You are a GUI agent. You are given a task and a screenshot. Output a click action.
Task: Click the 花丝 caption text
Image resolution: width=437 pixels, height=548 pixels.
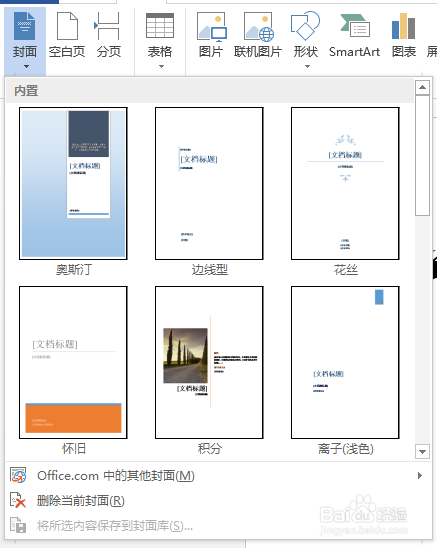(x=345, y=270)
